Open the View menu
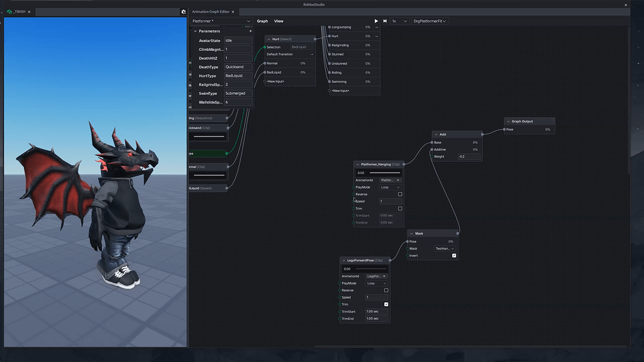The width and height of the screenshot is (644, 362). pyautogui.click(x=279, y=21)
